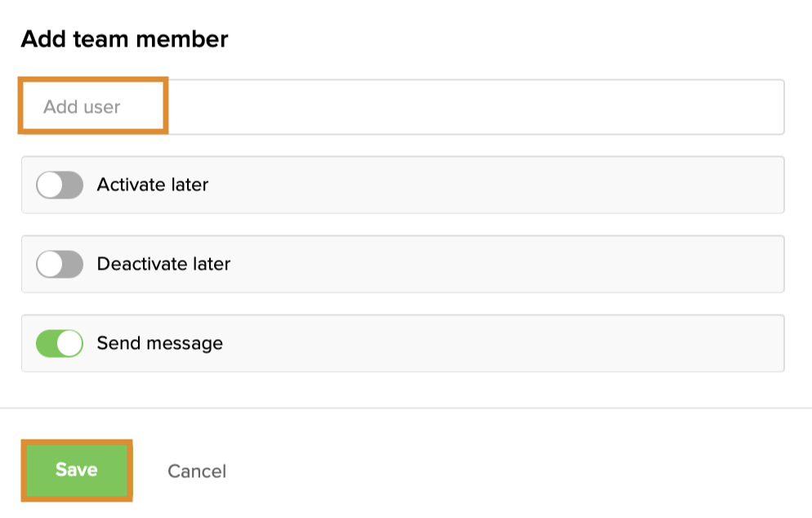Flip the Deactivate later switch
This screenshot has height=518, width=812.
(x=59, y=264)
